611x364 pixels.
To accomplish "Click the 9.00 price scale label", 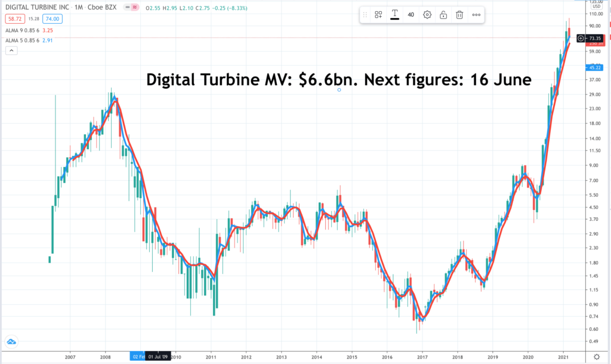I will tap(594, 165).
